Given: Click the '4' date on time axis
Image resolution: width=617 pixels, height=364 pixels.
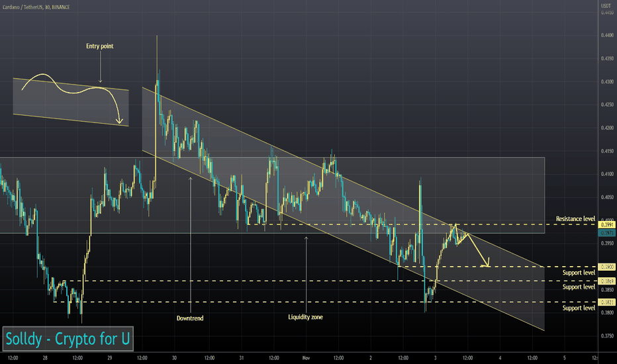Looking at the screenshot, I should tap(500, 357).
